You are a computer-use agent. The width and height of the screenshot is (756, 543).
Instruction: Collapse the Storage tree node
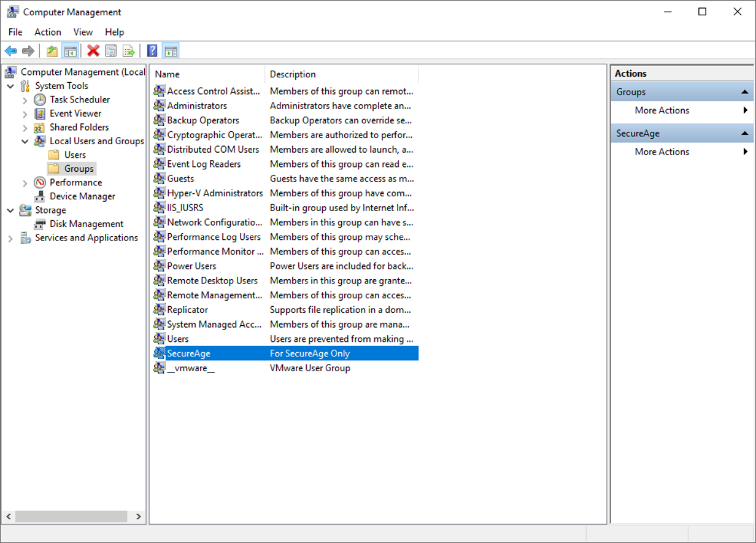10,210
